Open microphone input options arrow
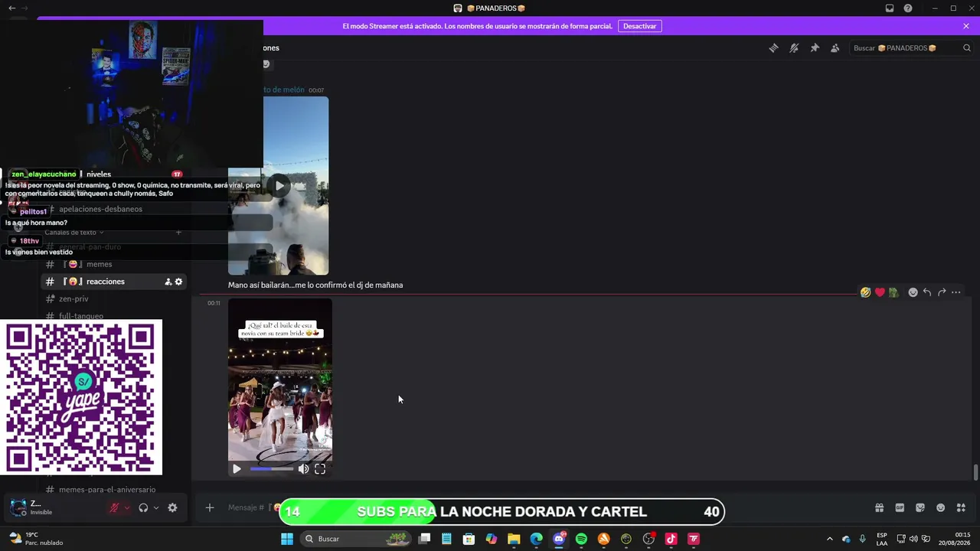 point(127,507)
